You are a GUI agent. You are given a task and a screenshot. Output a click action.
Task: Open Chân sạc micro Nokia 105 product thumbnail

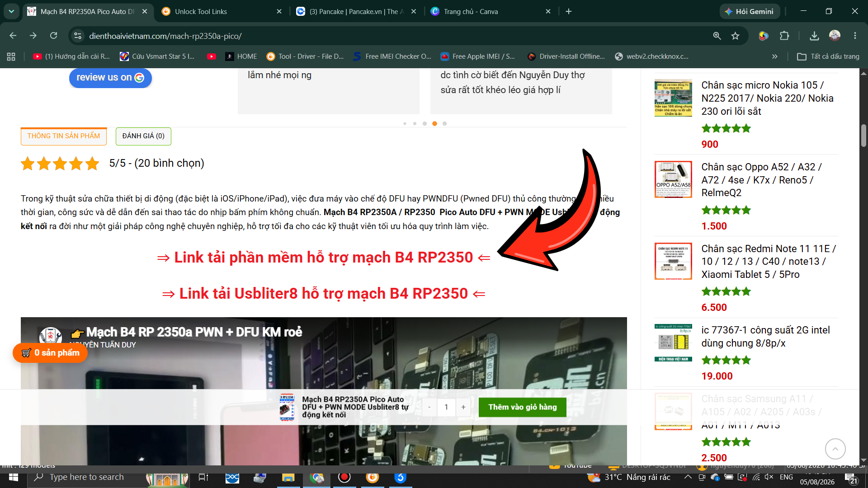click(673, 98)
